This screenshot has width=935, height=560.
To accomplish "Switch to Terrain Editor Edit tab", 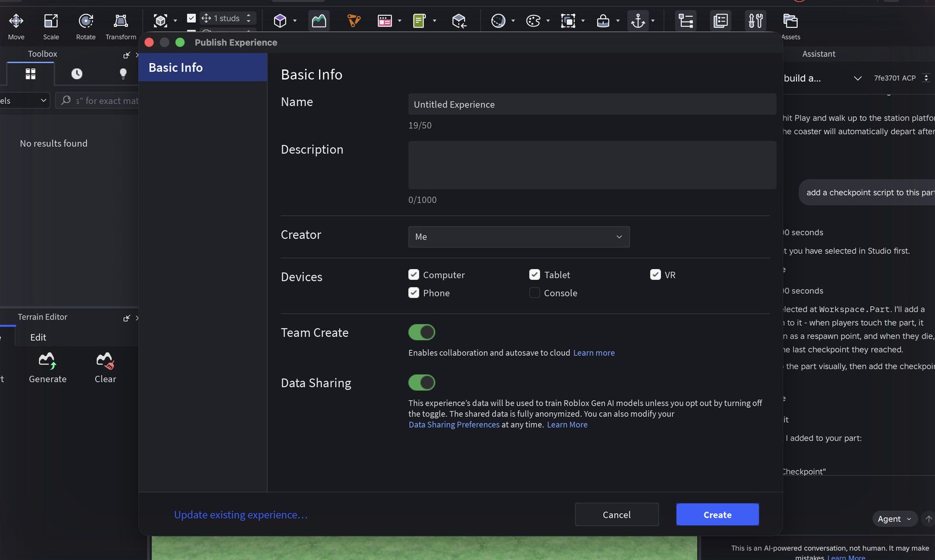I will (38, 338).
